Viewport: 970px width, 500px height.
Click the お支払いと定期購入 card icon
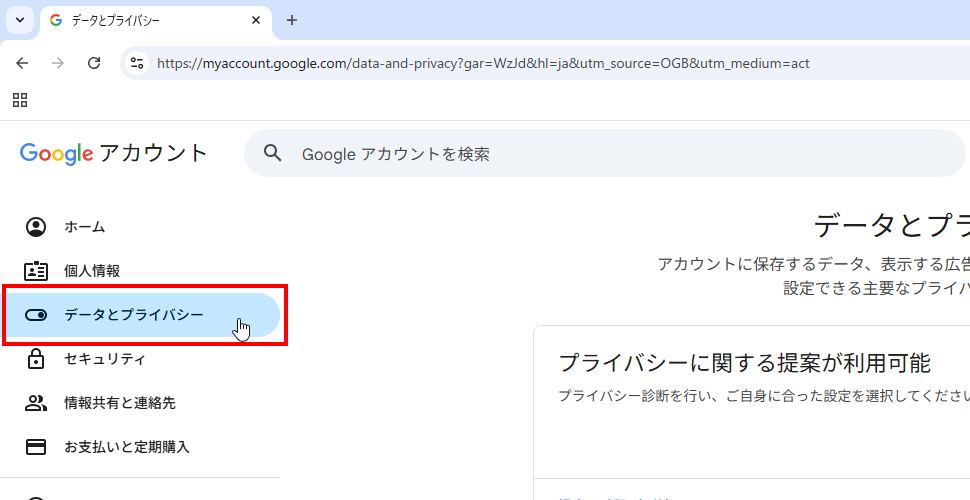click(x=36, y=447)
